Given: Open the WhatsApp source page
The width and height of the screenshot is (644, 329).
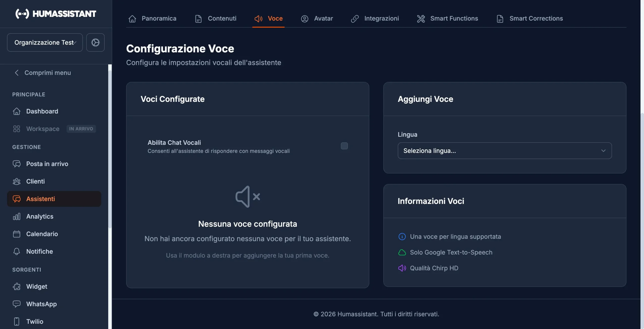Looking at the screenshot, I should 41,304.
